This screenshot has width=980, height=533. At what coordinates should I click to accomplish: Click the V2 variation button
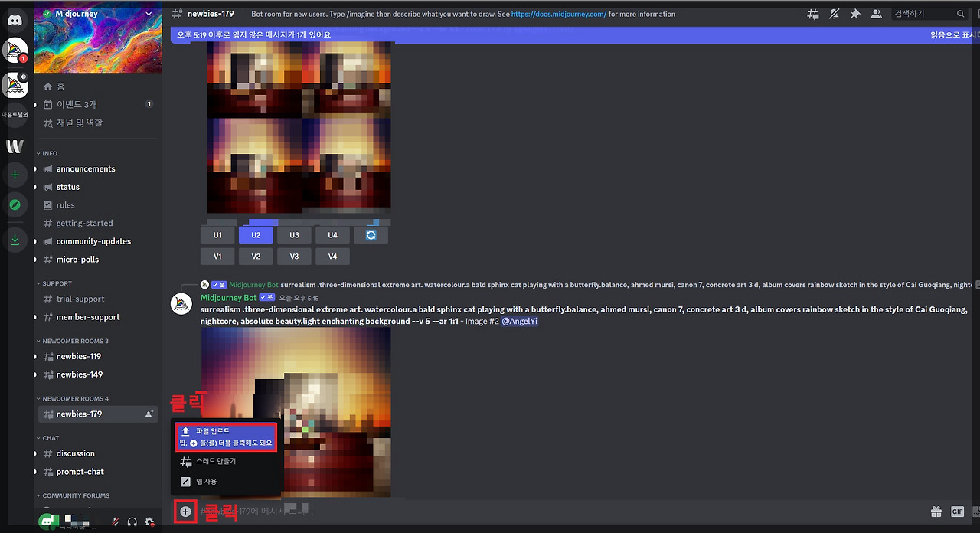256,257
